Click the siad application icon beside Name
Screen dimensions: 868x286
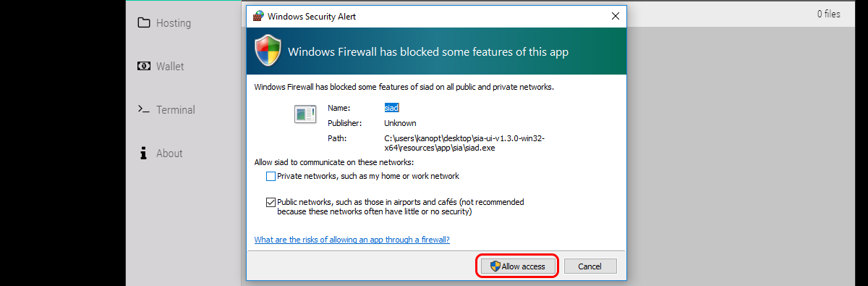305,113
